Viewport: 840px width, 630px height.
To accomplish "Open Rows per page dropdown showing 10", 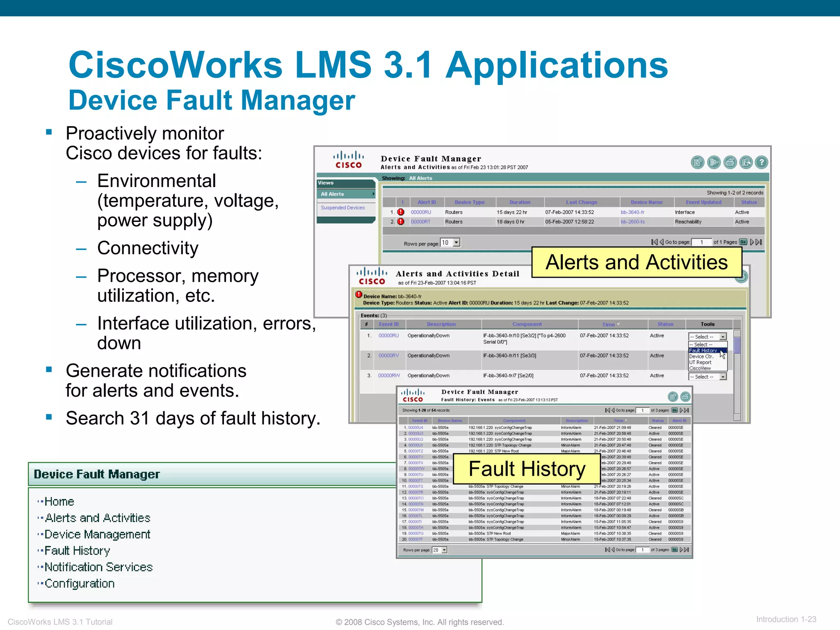I will point(450,243).
